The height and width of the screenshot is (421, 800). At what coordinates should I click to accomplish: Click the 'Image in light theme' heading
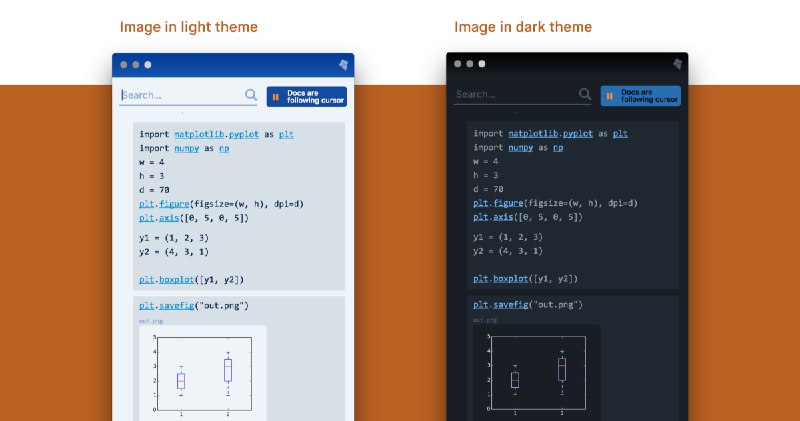click(189, 27)
